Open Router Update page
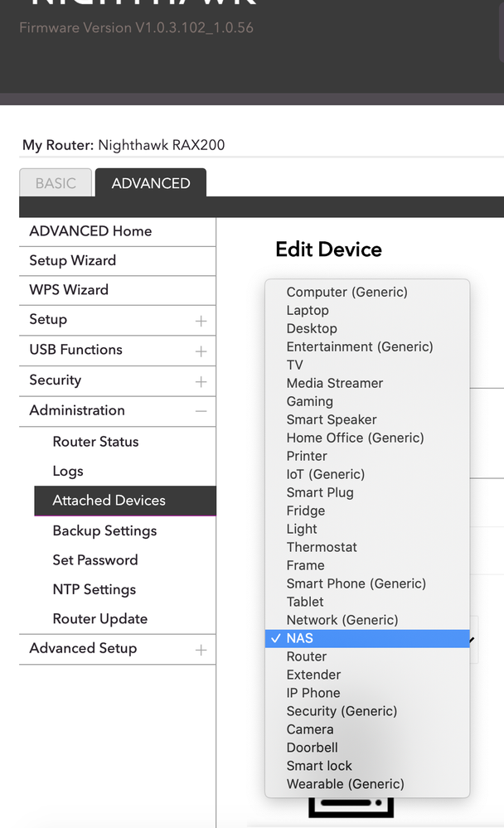504x828 pixels. click(99, 619)
